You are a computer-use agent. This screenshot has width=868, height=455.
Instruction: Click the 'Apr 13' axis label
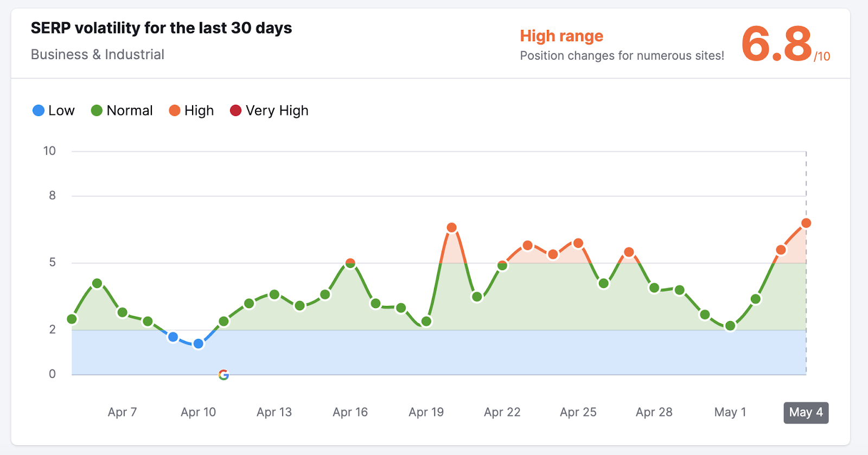click(275, 412)
